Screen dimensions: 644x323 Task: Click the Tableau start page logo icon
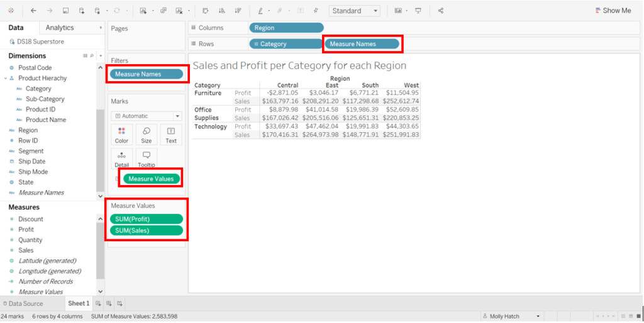coord(11,11)
